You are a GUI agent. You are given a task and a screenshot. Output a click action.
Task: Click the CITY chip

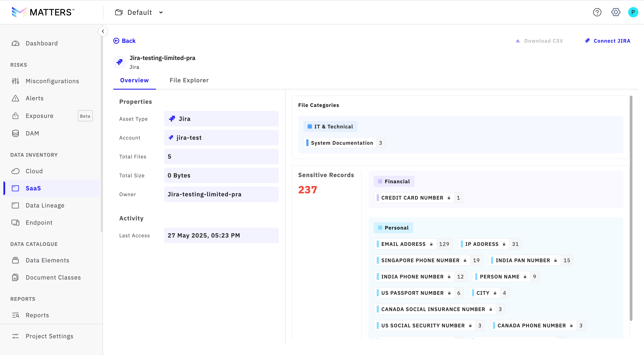pyautogui.click(x=489, y=293)
